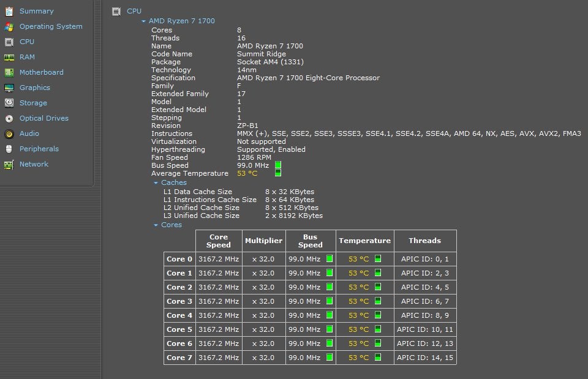Viewport: 588px width, 379px height.
Task: Open the Summary section
Action: pos(36,11)
